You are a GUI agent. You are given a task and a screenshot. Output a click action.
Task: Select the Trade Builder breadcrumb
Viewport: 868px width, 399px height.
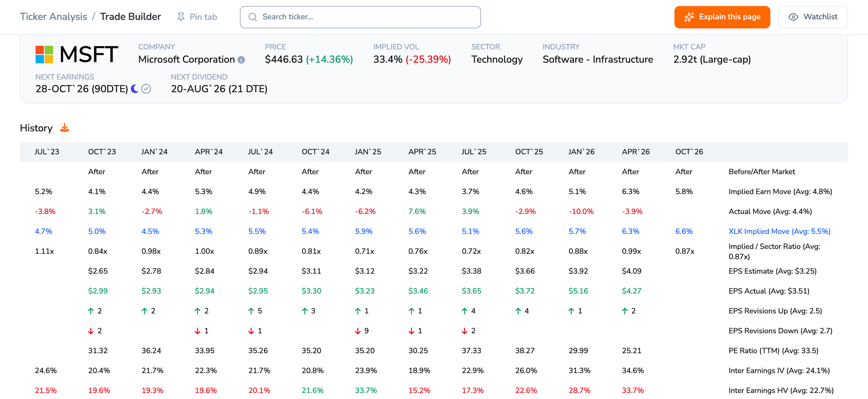point(131,17)
